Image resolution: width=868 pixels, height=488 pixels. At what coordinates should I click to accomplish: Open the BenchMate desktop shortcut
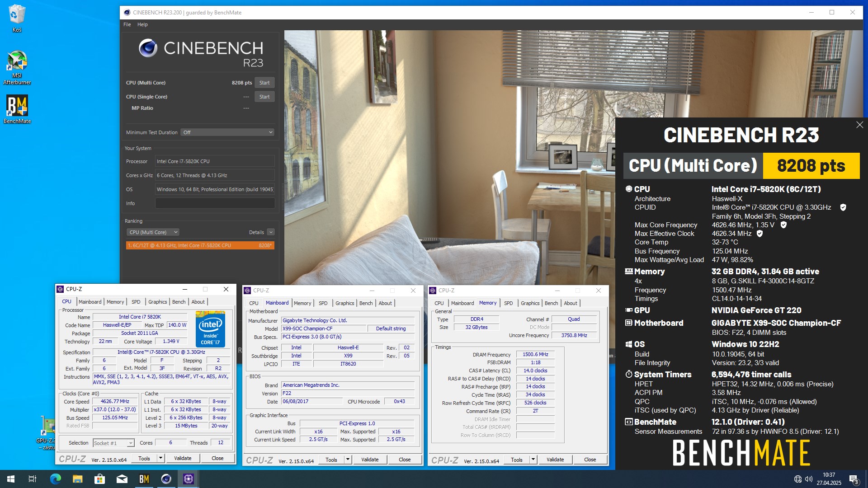click(x=17, y=109)
